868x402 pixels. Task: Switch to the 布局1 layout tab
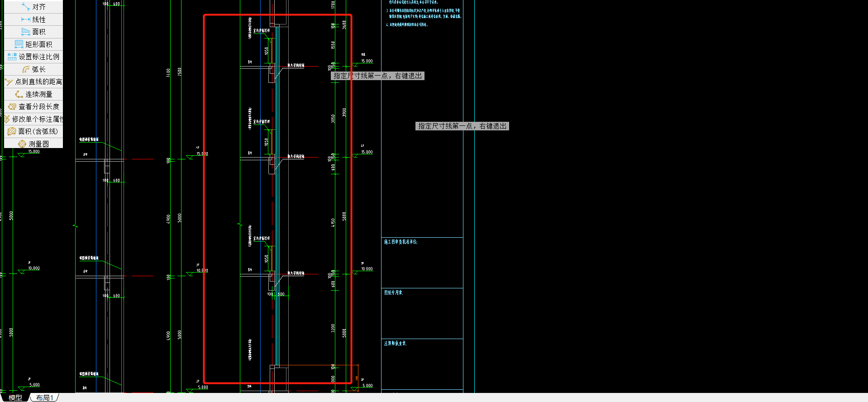coord(44,397)
